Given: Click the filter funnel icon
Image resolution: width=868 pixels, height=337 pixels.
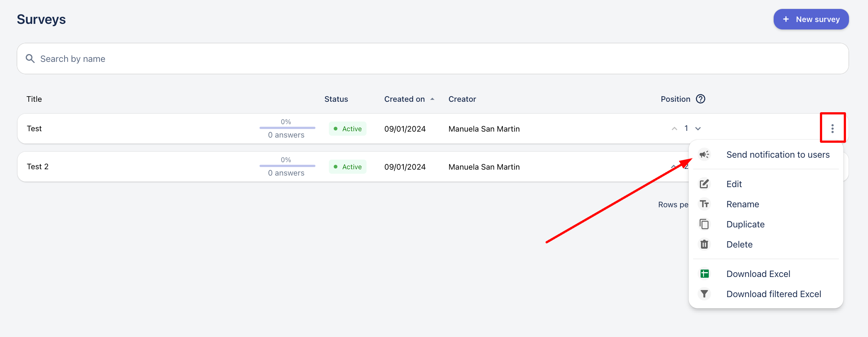Looking at the screenshot, I should click(704, 294).
